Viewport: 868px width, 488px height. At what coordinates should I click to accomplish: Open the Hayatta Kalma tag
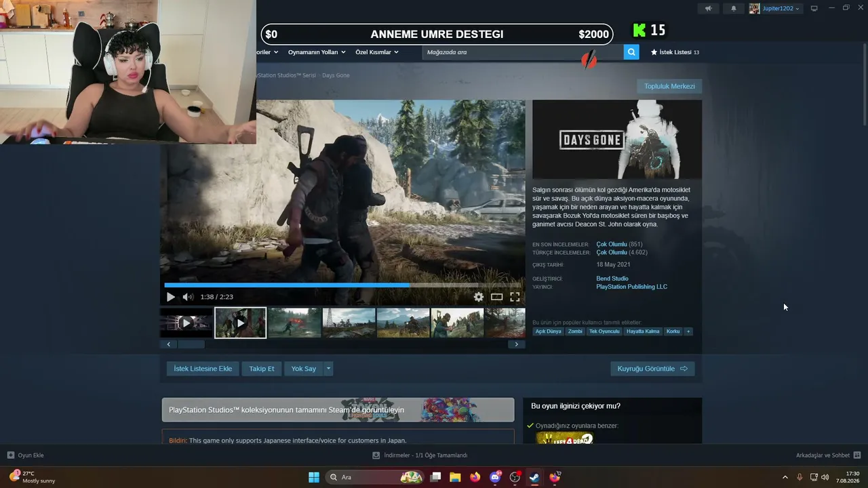point(643,331)
